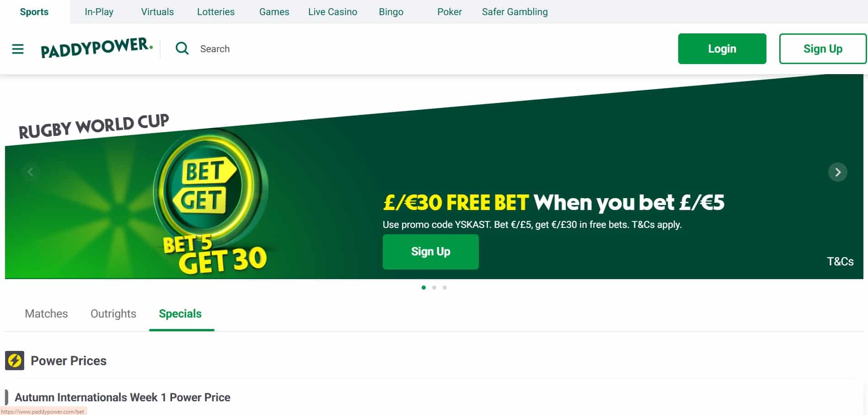
Task: Click the header Sign Up button
Action: tap(823, 49)
